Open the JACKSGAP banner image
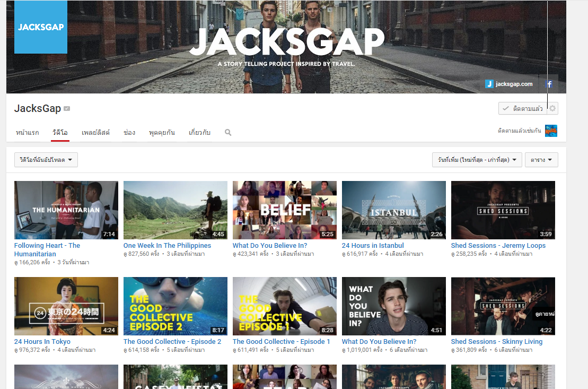Screen dimensions: 588x389 point(286,47)
